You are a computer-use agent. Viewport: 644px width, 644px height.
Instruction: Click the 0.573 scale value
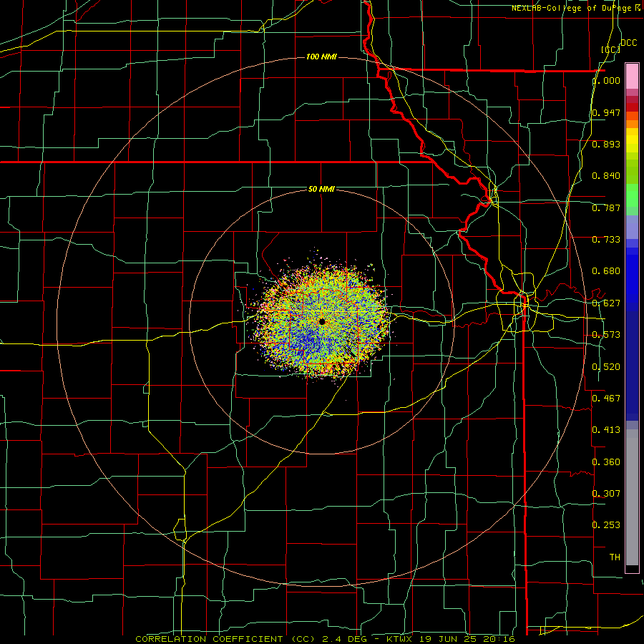(606, 335)
